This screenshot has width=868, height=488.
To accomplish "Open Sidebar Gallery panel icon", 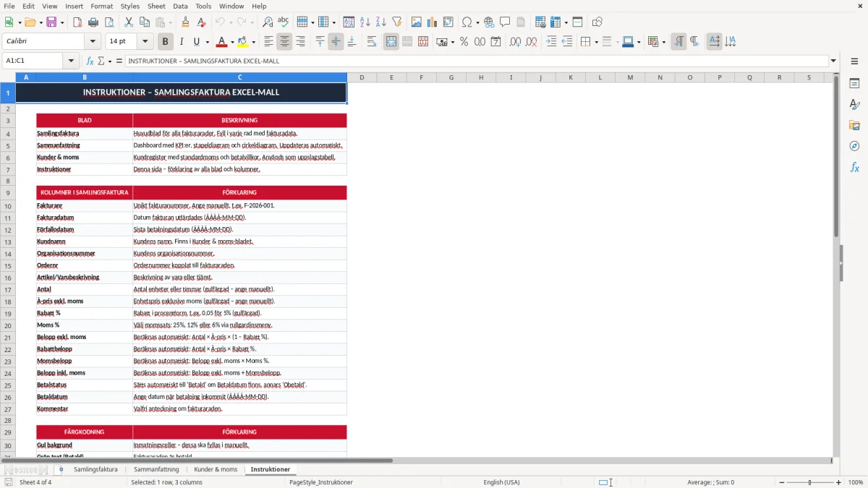I will 854,126.
